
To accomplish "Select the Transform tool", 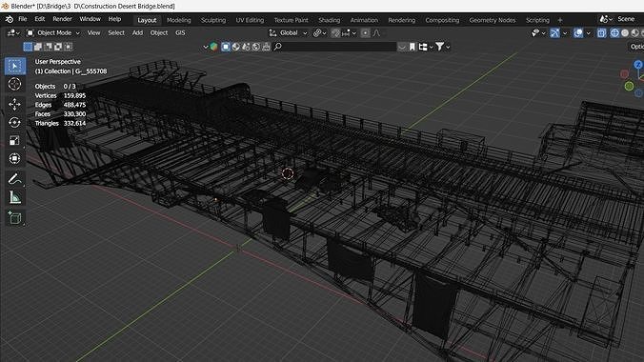I will [15, 158].
